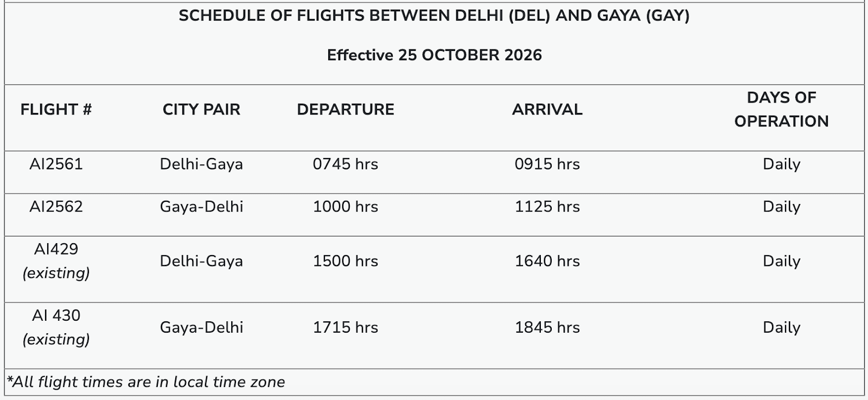Click the 0745 hrs departure time

346,164
